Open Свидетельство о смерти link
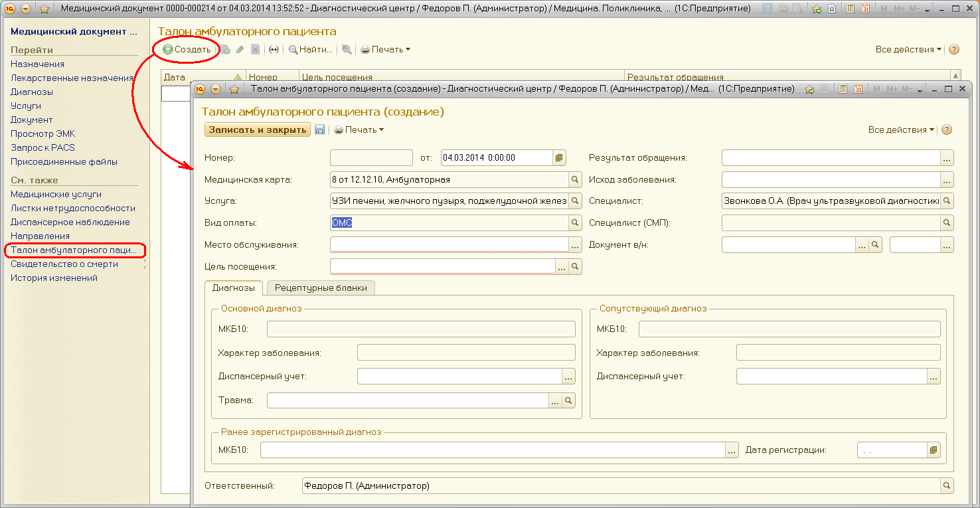Screen dimensions: 980x508 point(64,264)
